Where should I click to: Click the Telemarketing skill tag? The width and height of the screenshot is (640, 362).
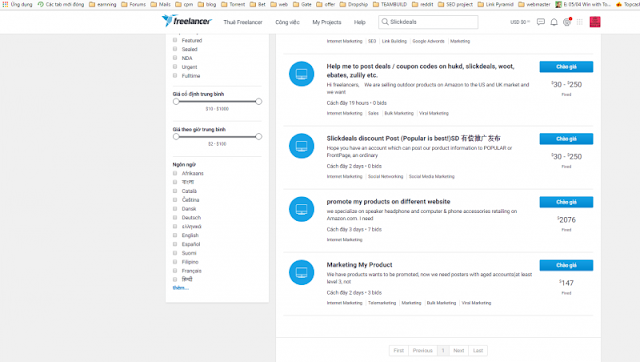(382, 303)
